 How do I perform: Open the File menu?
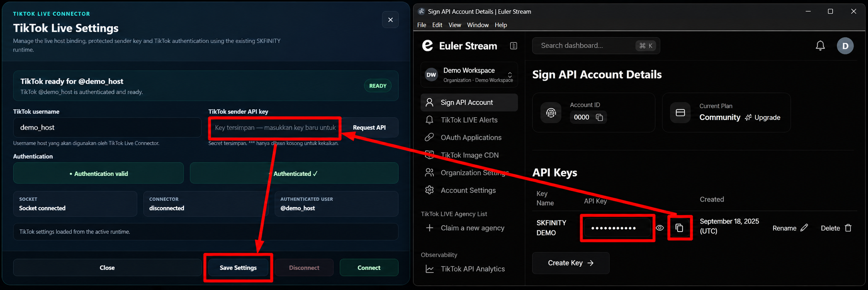pos(422,25)
